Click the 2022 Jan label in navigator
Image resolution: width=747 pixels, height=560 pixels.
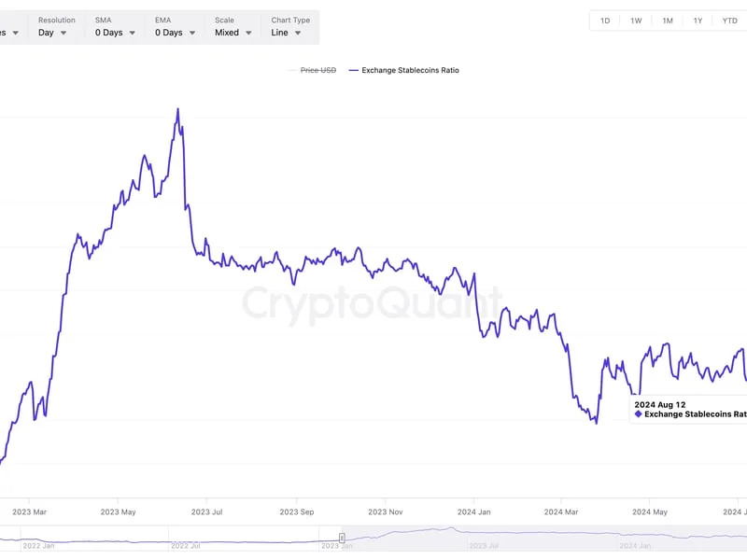tap(38, 546)
